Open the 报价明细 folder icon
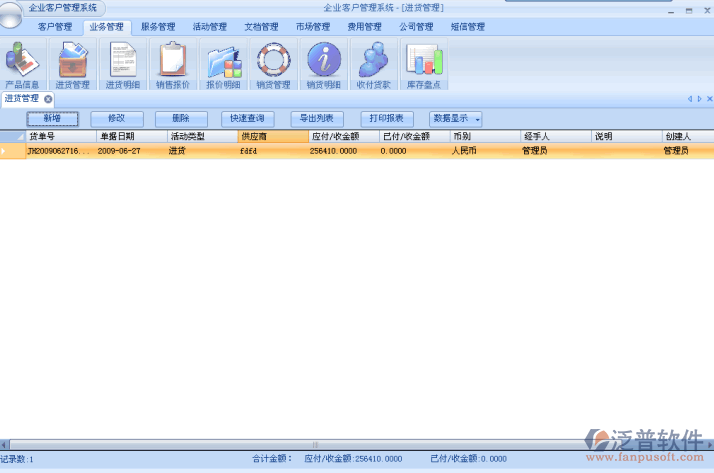The width and height of the screenshot is (714, 473). click(x=223, y=64)
